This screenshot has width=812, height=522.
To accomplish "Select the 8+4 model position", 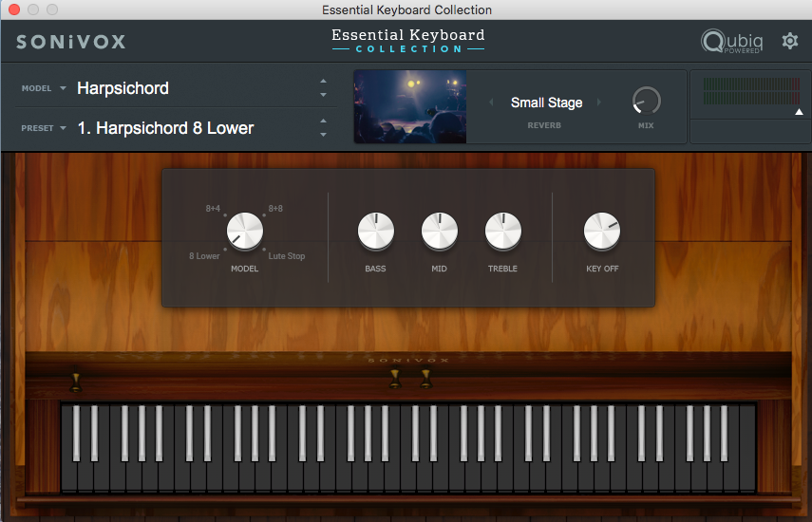I will coord(213,208).
